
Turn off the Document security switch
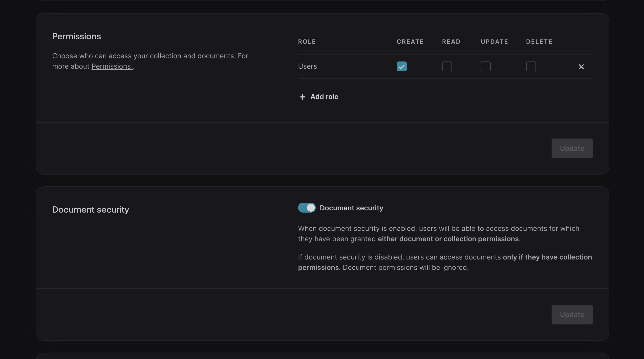(x=306, y=208)
